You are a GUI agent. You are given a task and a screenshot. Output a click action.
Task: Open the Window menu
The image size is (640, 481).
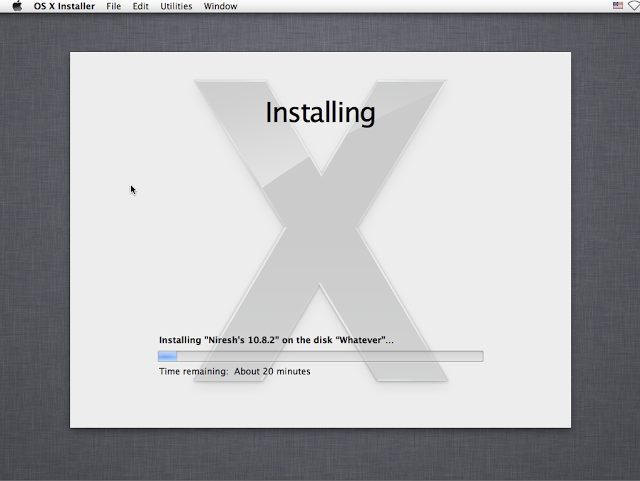pyautogui.click(x=220, y=6)
